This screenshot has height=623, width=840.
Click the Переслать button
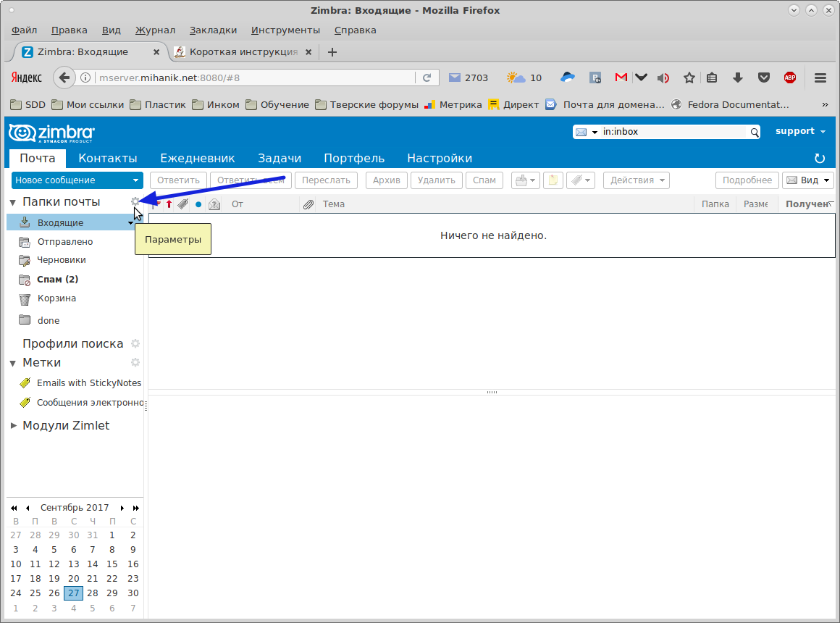click(x=326, y=180)
